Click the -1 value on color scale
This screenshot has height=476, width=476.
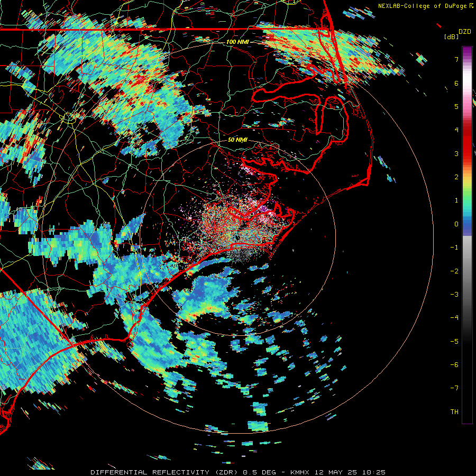click(x=454, y=248)
